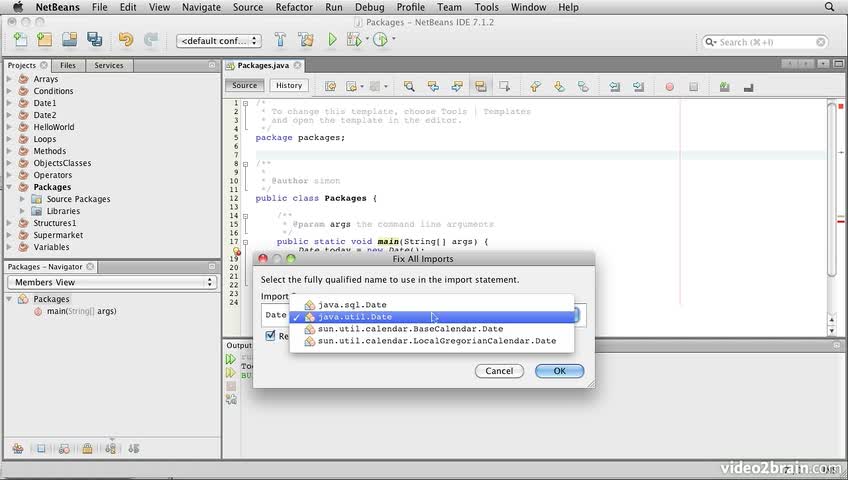
Task: Click the editor Find Selection icon
Action: pyautogui.click(x=409, y=86)
